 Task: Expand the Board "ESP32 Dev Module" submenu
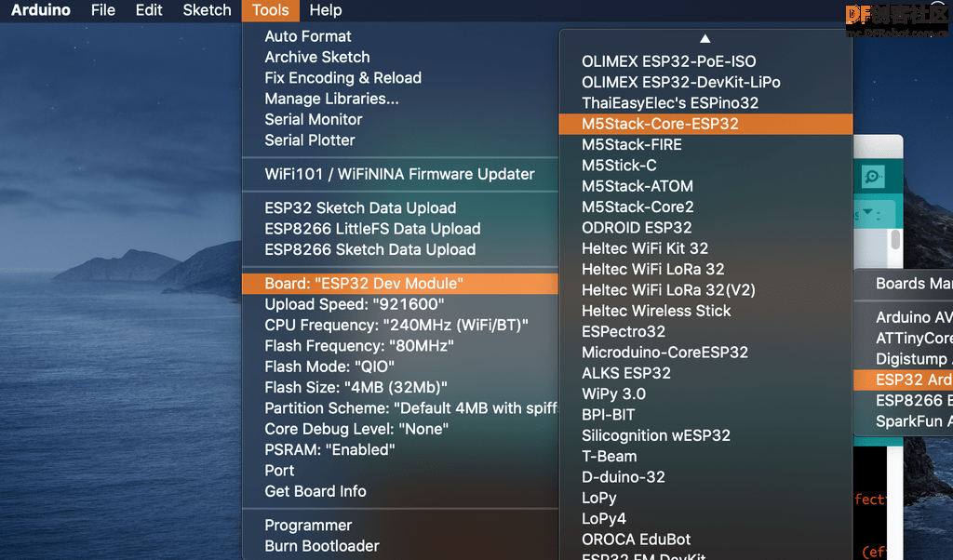(400, 284)
